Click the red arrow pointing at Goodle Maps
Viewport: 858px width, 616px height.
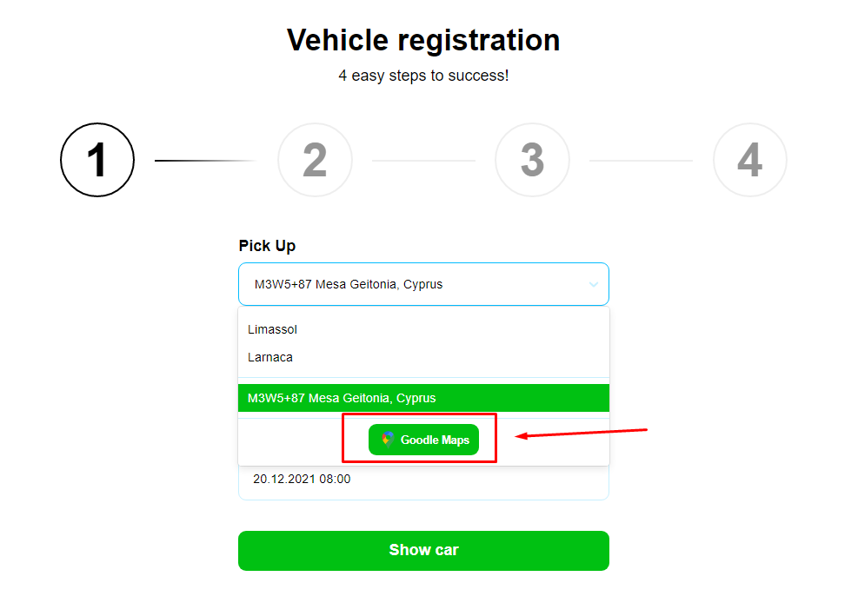click(x=582, y=433)
